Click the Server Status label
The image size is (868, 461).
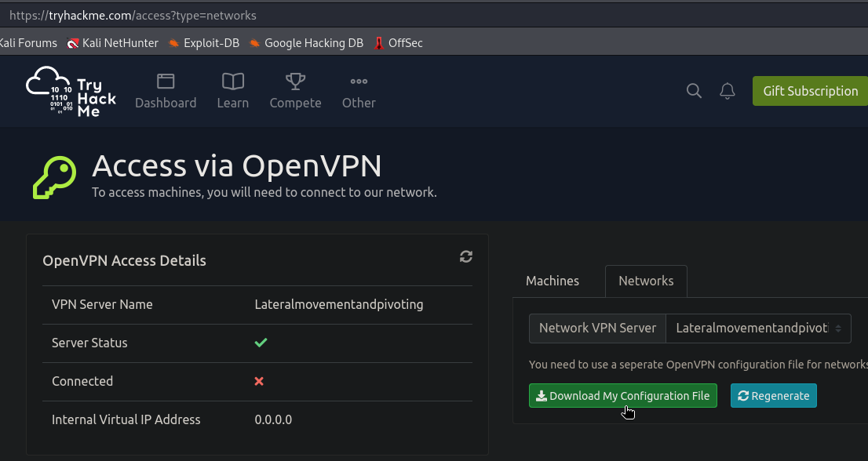tap(89, 343)
